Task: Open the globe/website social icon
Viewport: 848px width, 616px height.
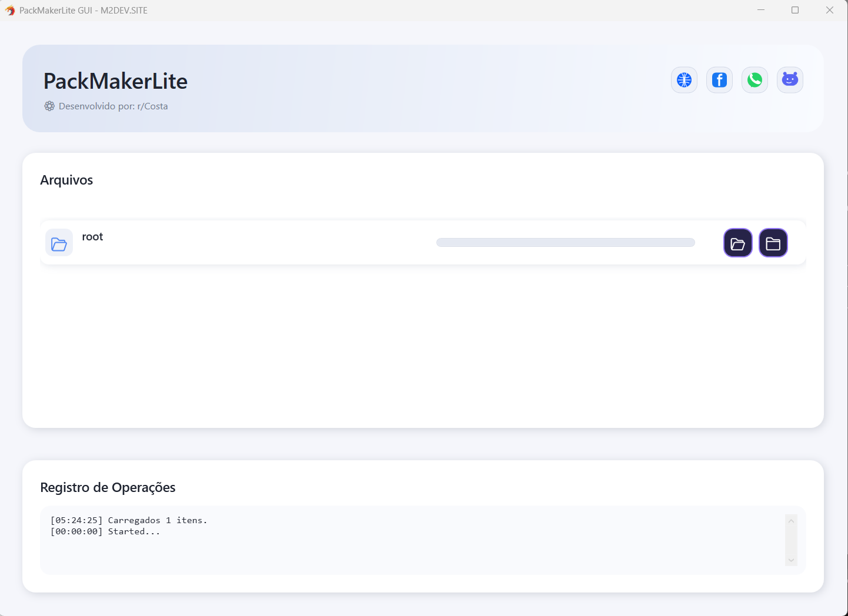Action: click(684, 80)
